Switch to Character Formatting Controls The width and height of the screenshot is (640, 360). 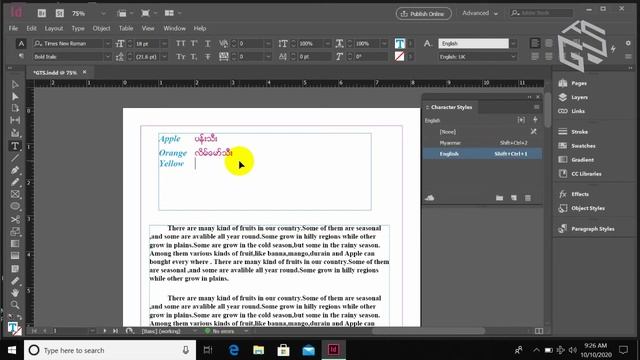pyautogui.click(x=21, y=43)
